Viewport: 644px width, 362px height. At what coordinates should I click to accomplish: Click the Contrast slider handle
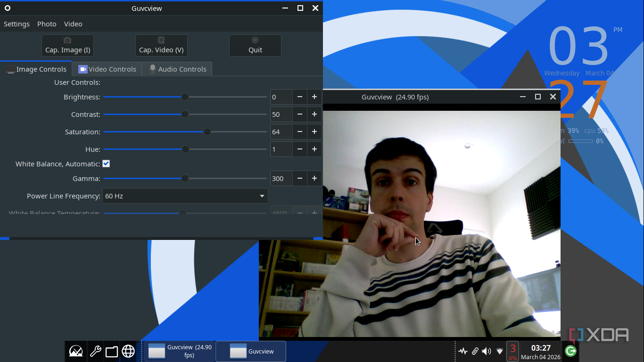(185, 115)
